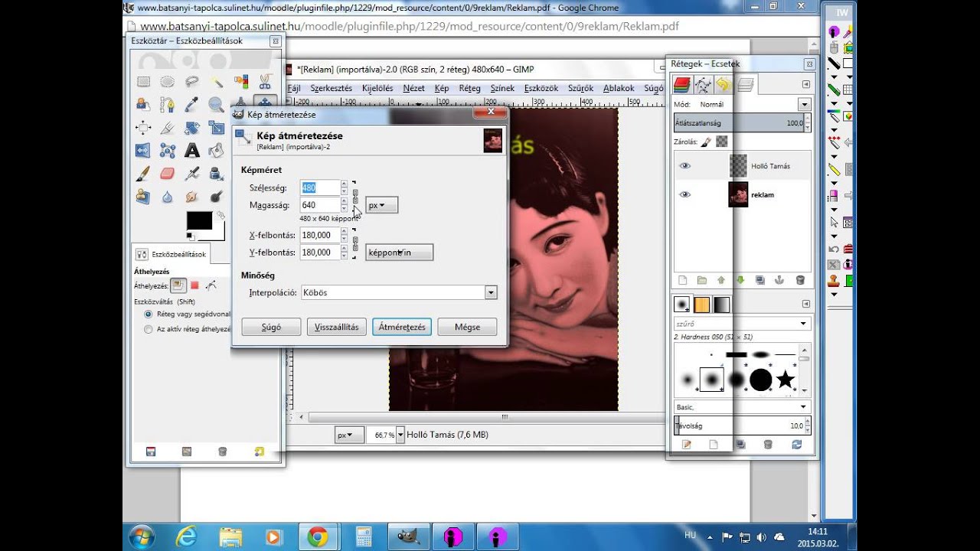This screenshot has height=551, width=980.
Task: Select the Text tool letter A
Action: [192, 151]
